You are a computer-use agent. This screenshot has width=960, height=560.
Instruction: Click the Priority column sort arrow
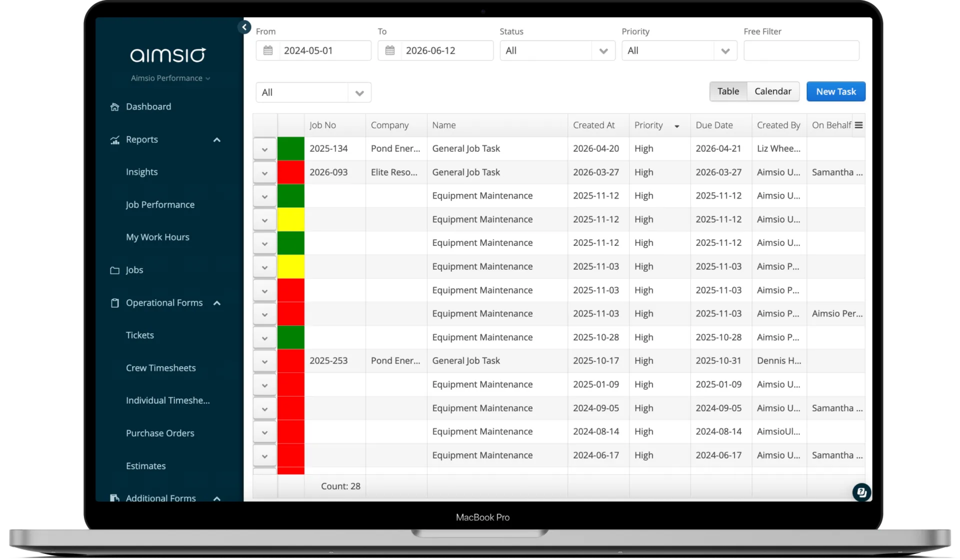pos(677,126)
